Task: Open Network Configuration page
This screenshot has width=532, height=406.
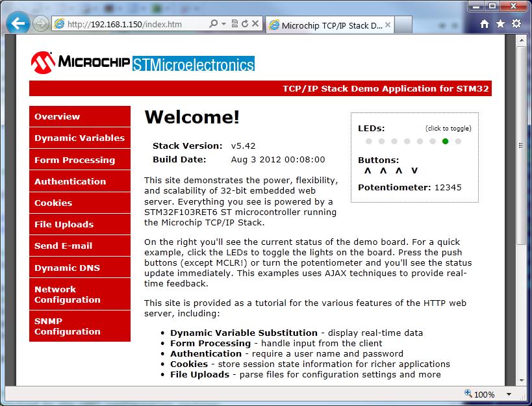Action: pyautogui.click(x=80, y=294)
